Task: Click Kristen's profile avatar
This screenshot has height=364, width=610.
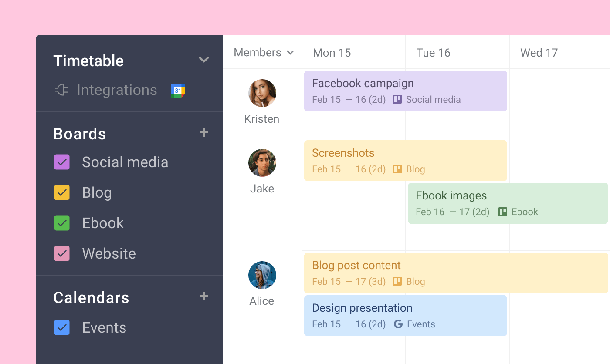Action: pyautogui.click(x=262, y=93)
